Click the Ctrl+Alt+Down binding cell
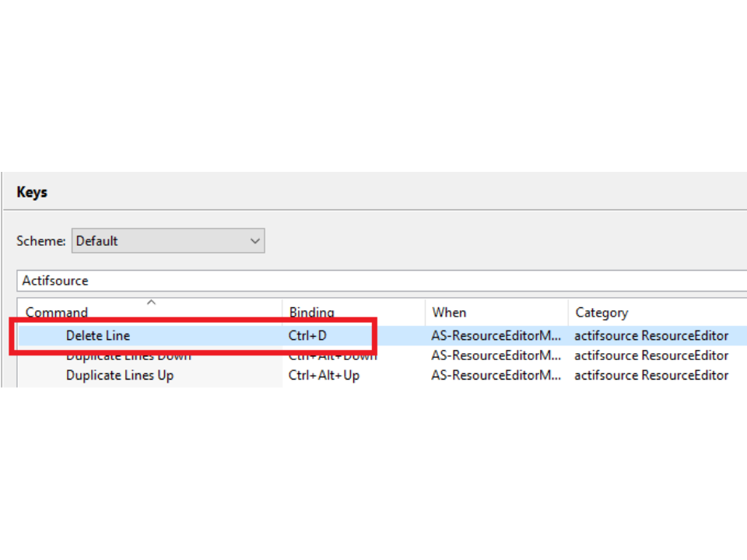Screen dimensions: 747x560 pyautogui.click(x=332, y=356)
